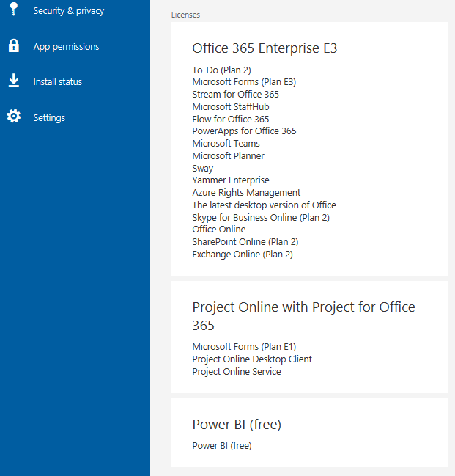Click Office Online entry

point(218,230)
